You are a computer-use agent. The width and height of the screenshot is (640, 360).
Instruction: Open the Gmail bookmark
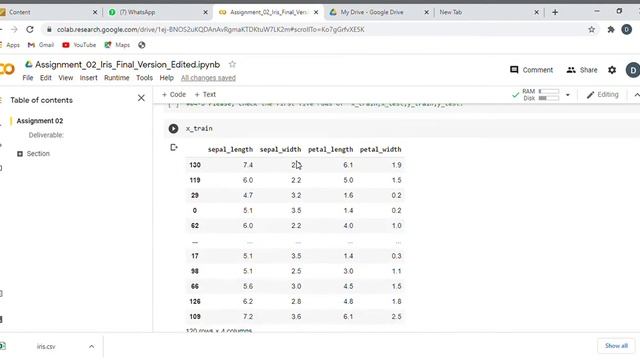41,45
